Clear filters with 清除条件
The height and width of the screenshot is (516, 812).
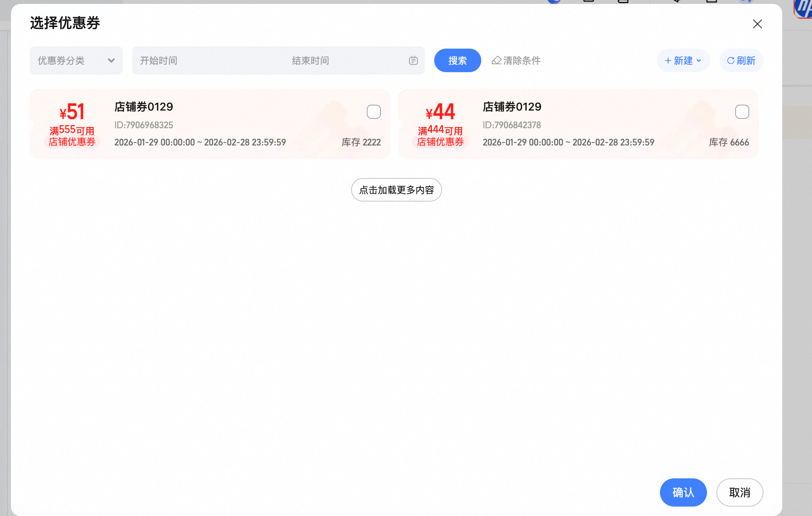pyautogui.click(x=516, y=60)
